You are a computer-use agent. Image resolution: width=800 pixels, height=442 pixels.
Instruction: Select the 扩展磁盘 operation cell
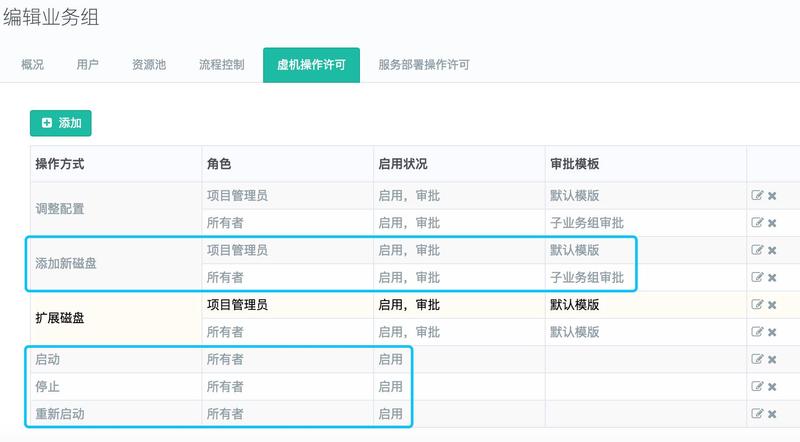[x=116, y=318]
